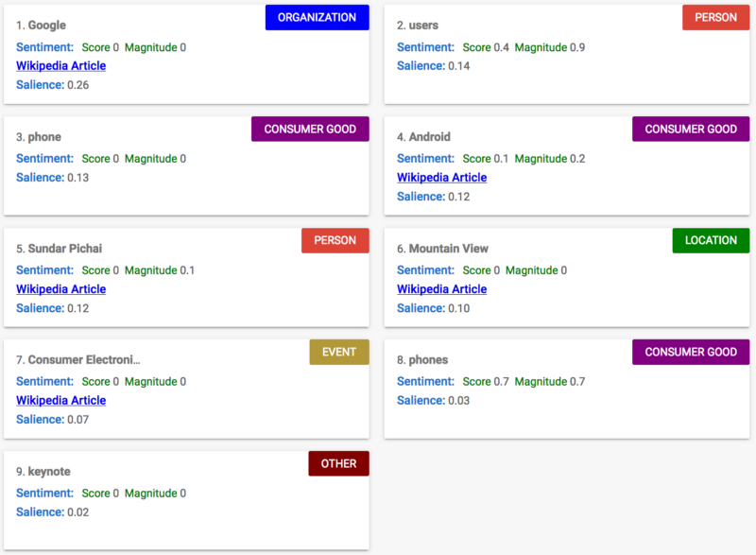The width and height of the screenshot is (756, 555).
Task: Click CONSUMER GOOD tag on phones card
Action: [691, 352]
